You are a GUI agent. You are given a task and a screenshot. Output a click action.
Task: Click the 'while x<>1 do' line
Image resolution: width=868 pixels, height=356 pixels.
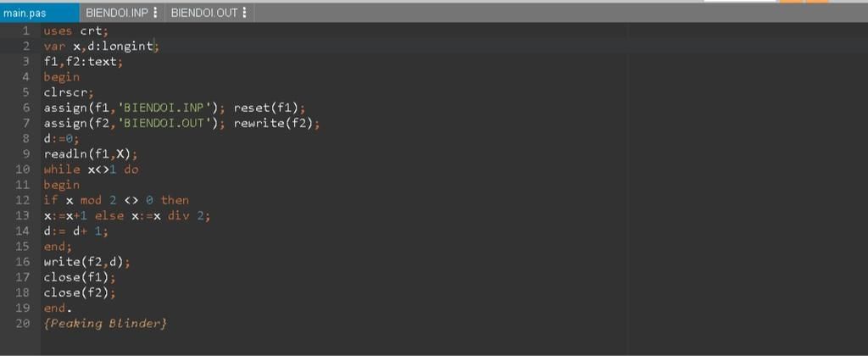(92, 170)
